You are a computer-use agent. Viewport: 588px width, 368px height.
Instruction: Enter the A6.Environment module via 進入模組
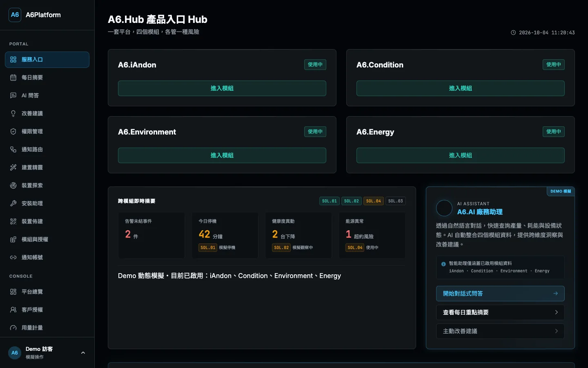(x=222, y=155)
